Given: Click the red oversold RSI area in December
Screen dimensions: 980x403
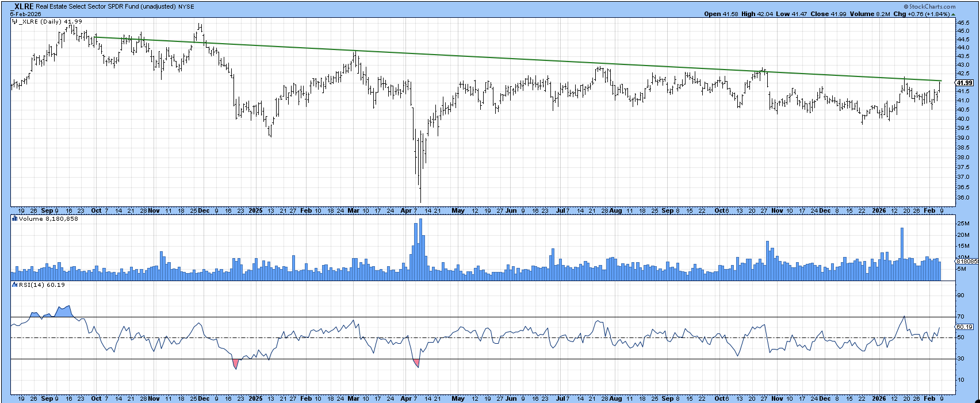Looking at the screenshot, I should 236,363.
